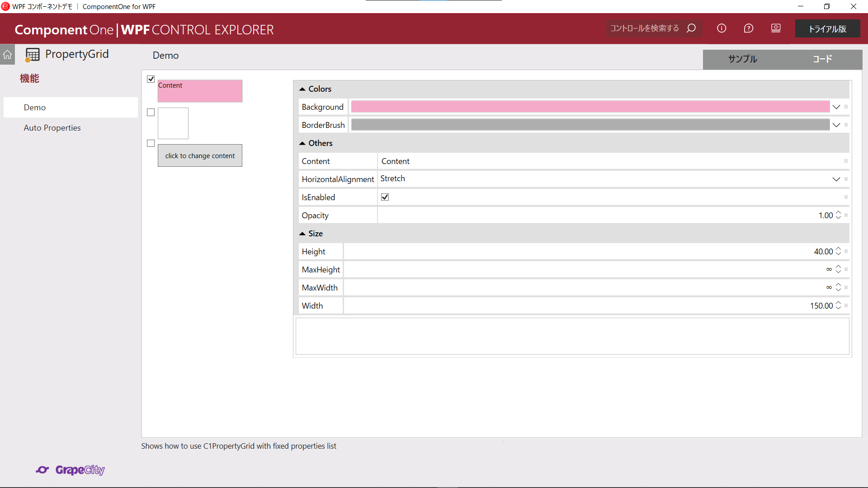Open the HorizontalAlignment dropdown
The width and height of the screenshot is (868, 488).
(x=836, y=179)
